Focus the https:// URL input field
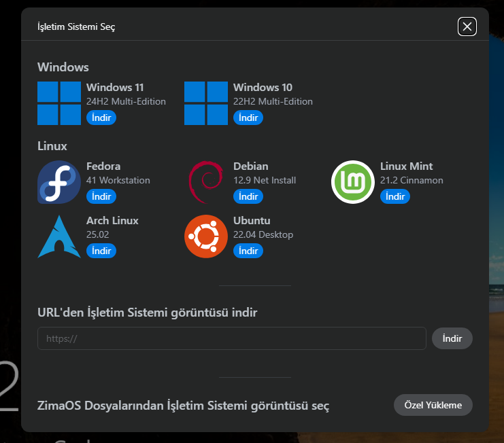The height and width of the screenshot is (443, 504). point(232,338)
